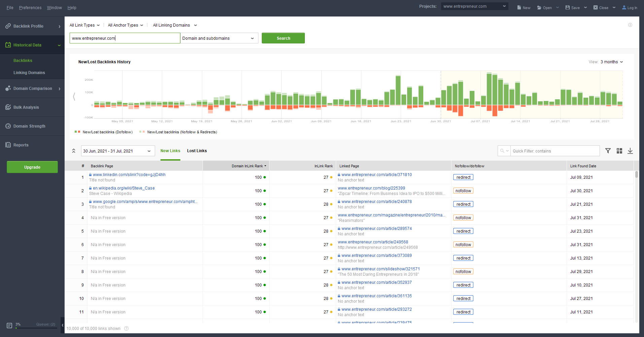
Task: Click the info icon at top right
Action: (x=630, y=25)
